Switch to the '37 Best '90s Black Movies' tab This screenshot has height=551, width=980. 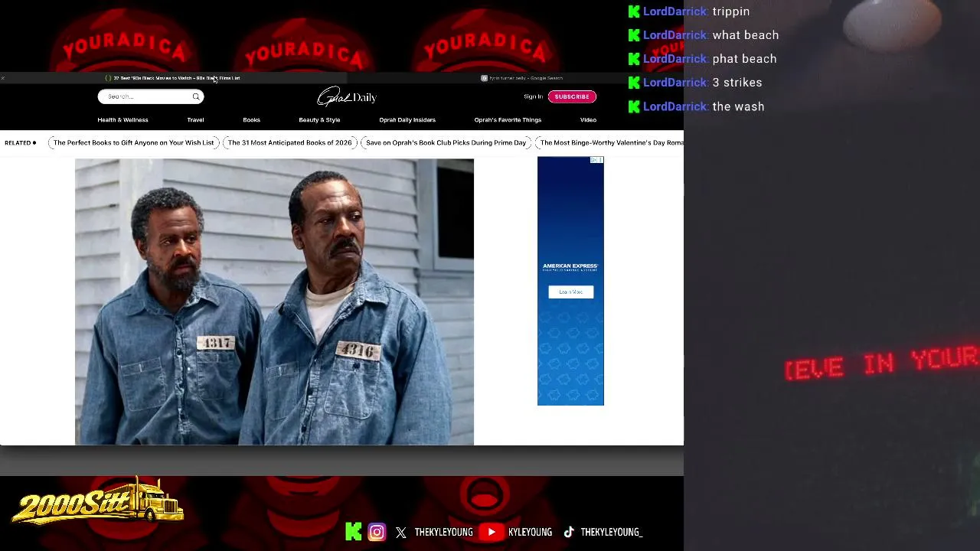tap(173, 78)
